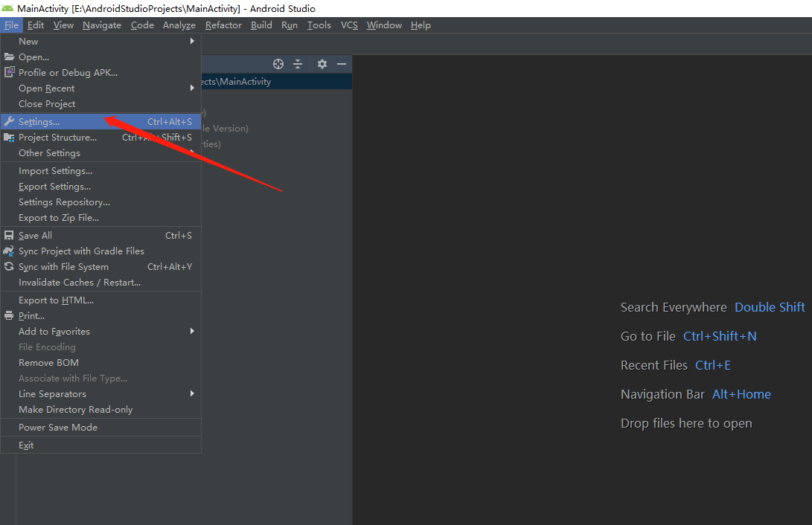The image size is (812, 525).
Task: Open the Refactor menu in menu bar
Action: tap(223, 25)
